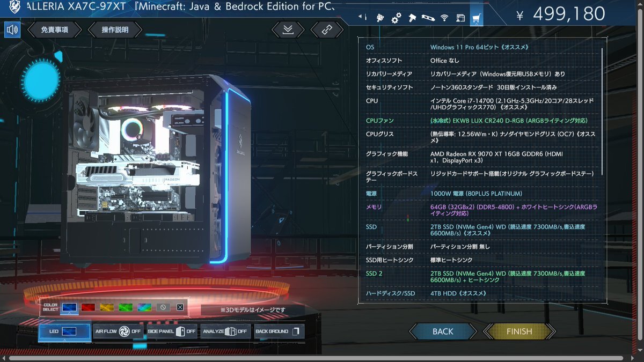Close the Color Select panel
Viewport: 644px width, 362px height.
pos(180,307)
